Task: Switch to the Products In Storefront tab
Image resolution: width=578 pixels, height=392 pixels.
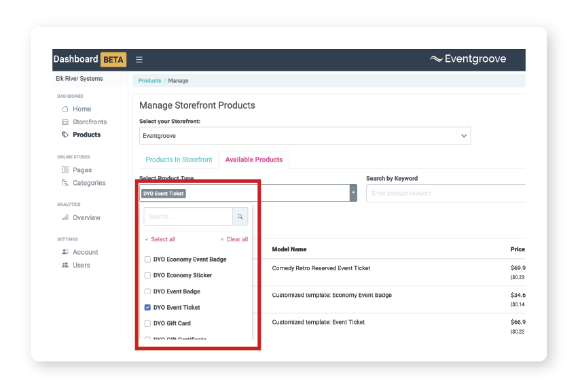Action: pos(179,159)
